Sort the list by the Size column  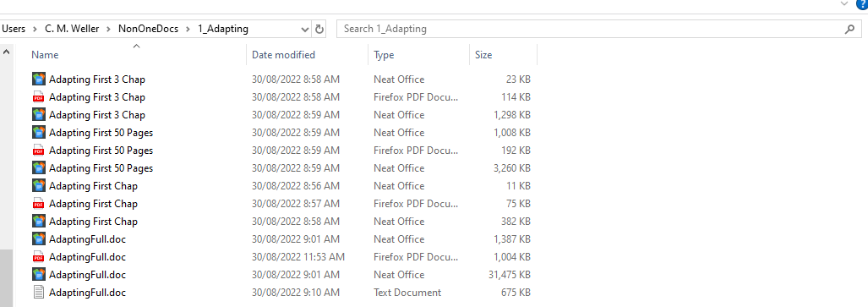pos(483,55)
